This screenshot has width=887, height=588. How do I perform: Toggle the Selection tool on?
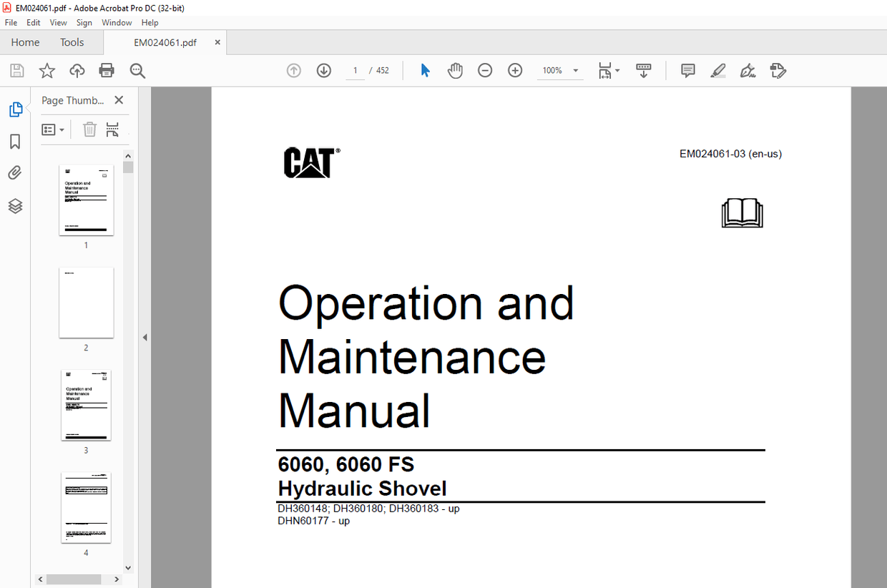coord(424,70)
